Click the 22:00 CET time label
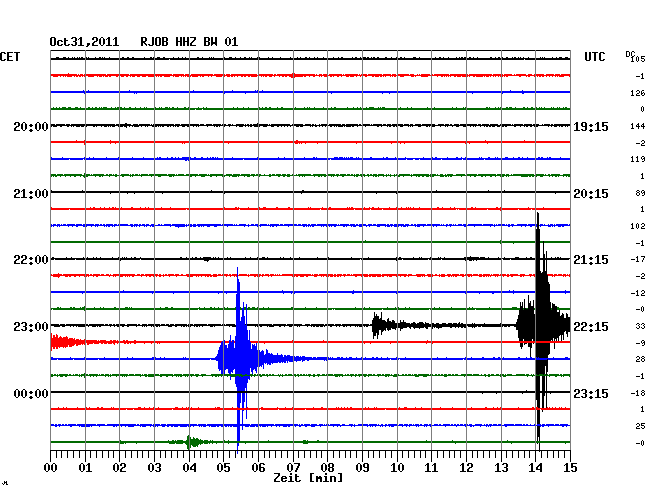 [31, 260]
